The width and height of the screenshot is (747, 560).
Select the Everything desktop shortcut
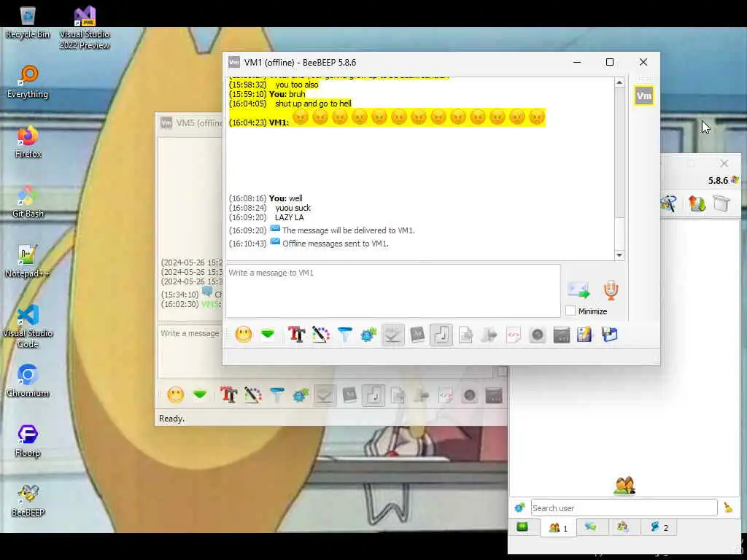(x=28, y=82)
